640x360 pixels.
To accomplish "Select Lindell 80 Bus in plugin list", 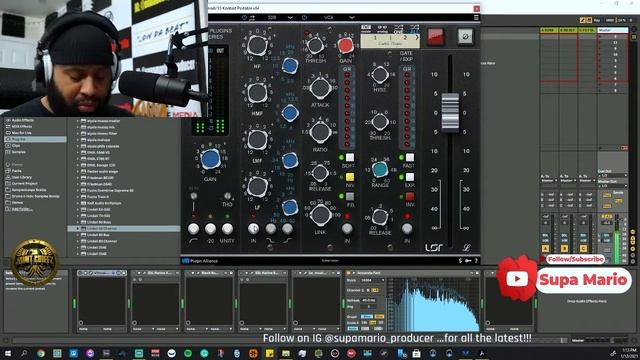I will pyautogui.click(x=98, y=235).
